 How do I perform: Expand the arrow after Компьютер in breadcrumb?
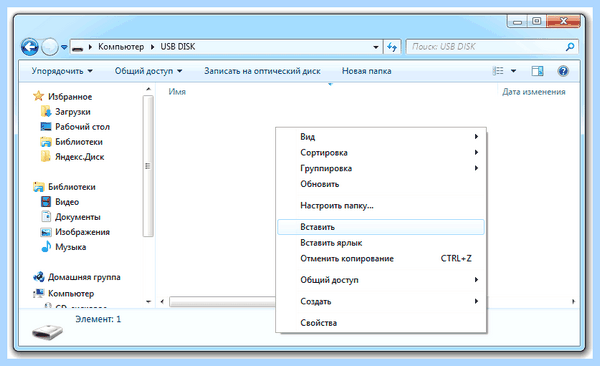[x=152, y=47]
